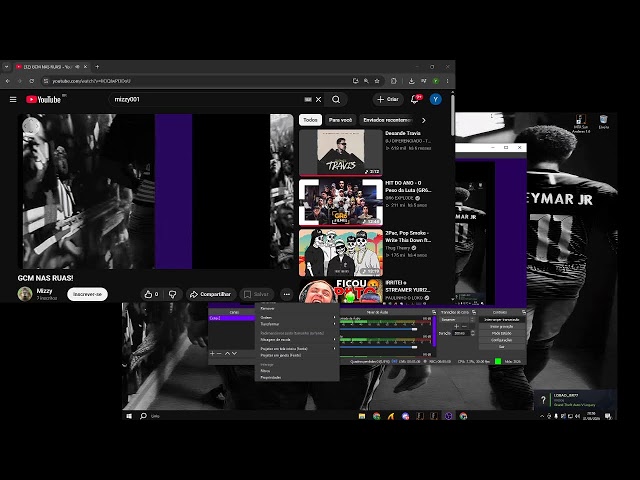Open the scene transition type dropdown
Screen dimensions: 640x480
[457, 320]
